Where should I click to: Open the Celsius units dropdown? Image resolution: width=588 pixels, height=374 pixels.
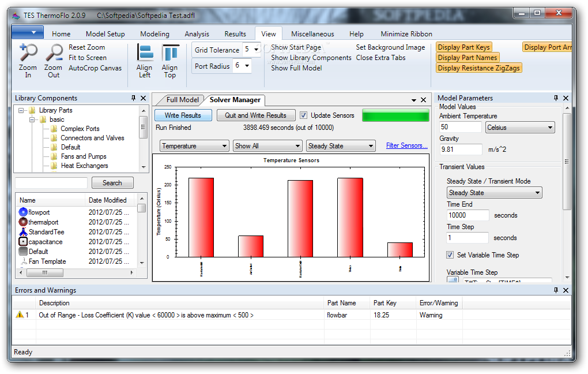pos(520,128)
